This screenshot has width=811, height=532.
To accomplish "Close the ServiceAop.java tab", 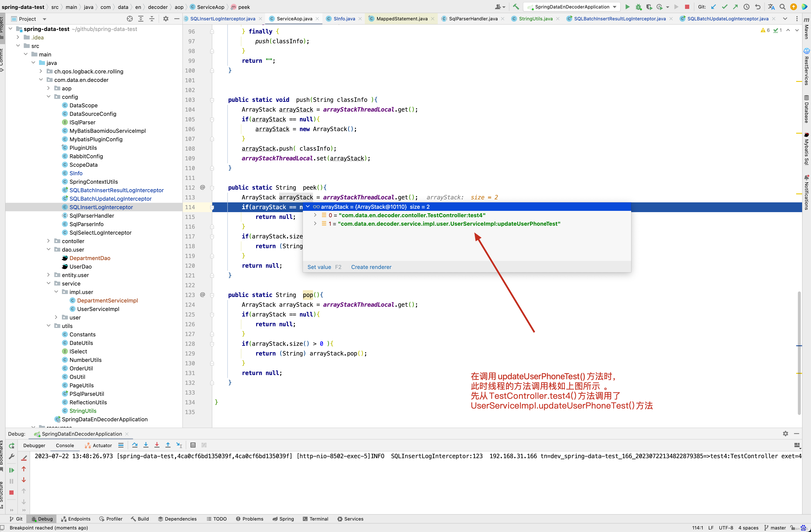I will coord(317,19).
